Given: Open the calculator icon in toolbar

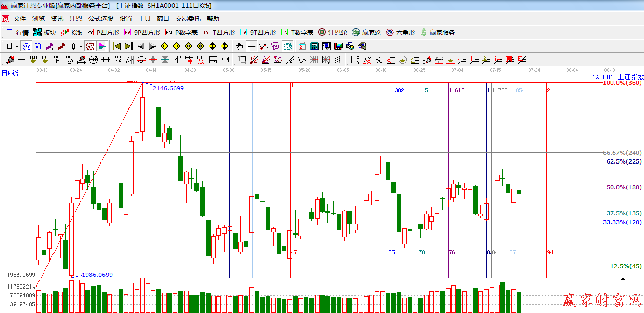Looking at the screenshot, I should coord(314,46).
